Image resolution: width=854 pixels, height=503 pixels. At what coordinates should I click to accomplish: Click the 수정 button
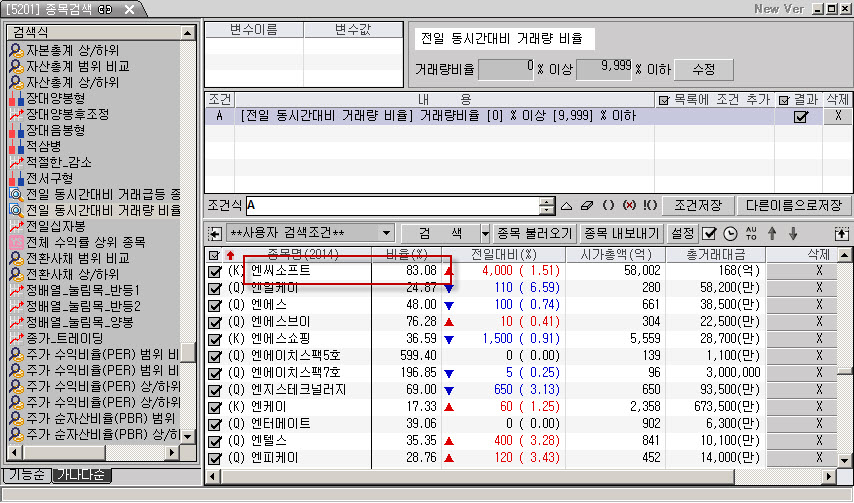(704, 69)
